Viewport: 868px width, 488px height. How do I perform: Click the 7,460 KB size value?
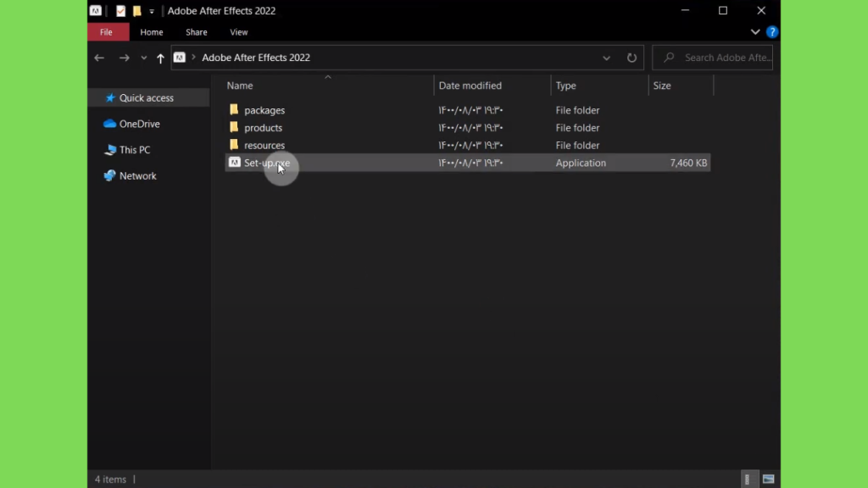[688, 164]
